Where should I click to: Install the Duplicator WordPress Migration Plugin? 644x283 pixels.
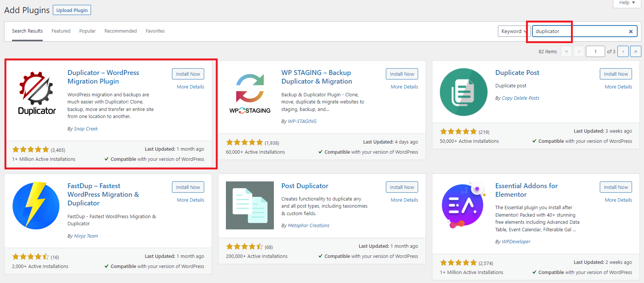188,74
